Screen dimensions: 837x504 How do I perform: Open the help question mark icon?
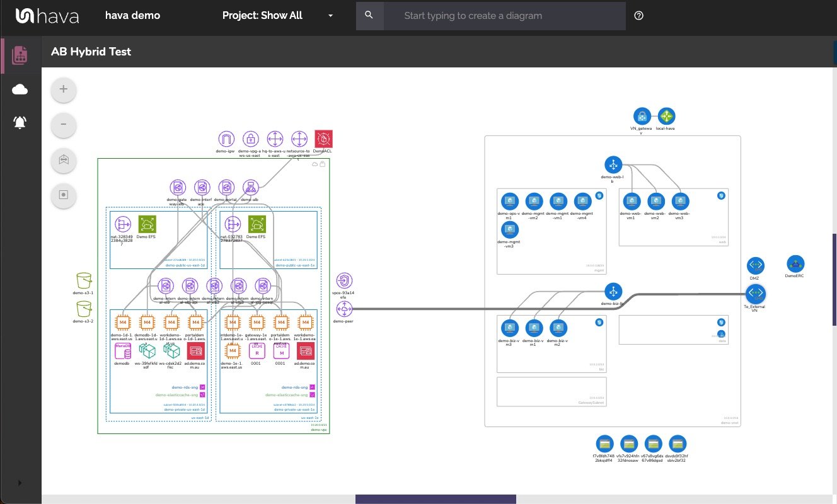[x=638, y=15]
